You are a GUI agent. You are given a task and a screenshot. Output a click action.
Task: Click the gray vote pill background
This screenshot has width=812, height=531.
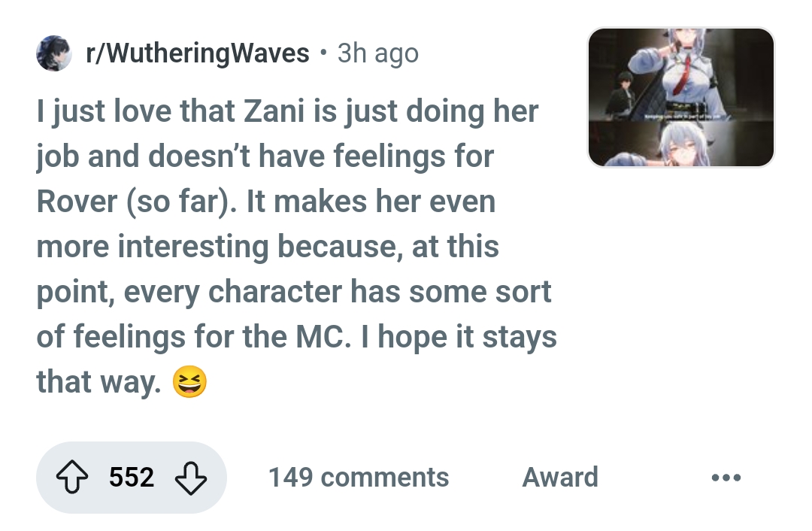[x=132, y=478]
